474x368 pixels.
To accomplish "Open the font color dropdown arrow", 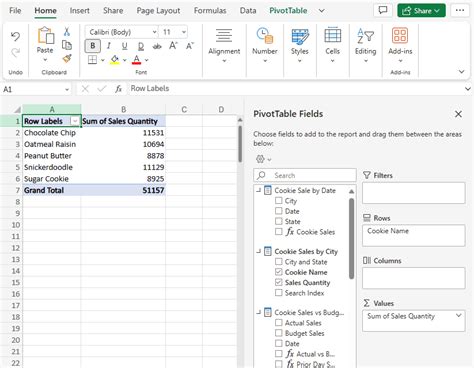I will click(x=146, y=60).
